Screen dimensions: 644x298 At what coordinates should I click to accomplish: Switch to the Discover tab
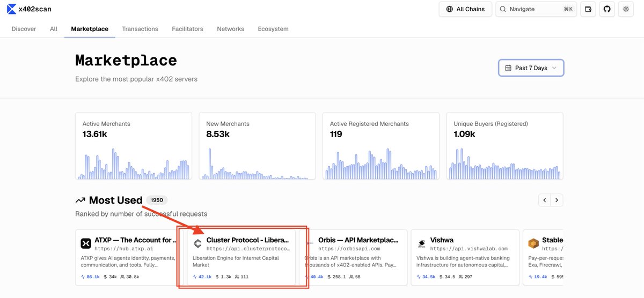24,29
